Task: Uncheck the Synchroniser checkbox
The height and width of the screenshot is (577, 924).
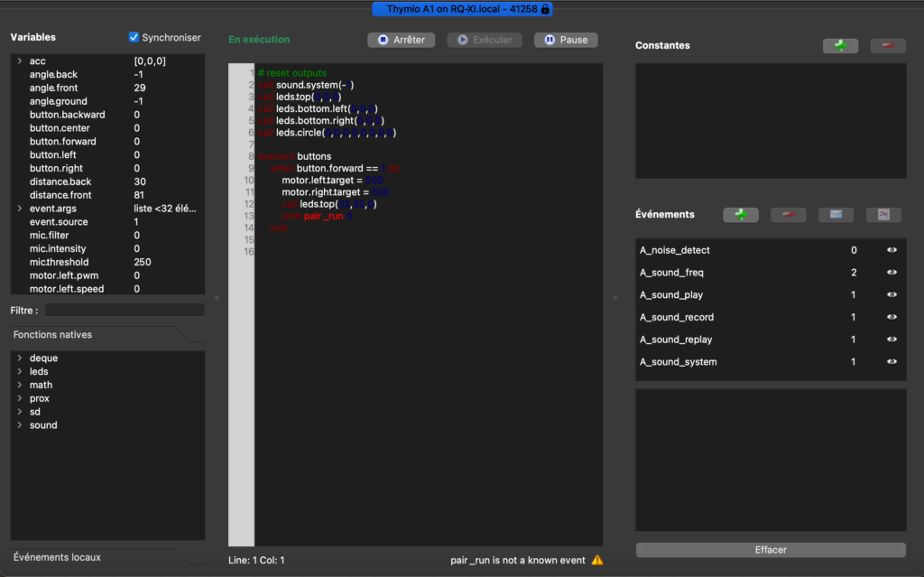Action: coord(134,38)
